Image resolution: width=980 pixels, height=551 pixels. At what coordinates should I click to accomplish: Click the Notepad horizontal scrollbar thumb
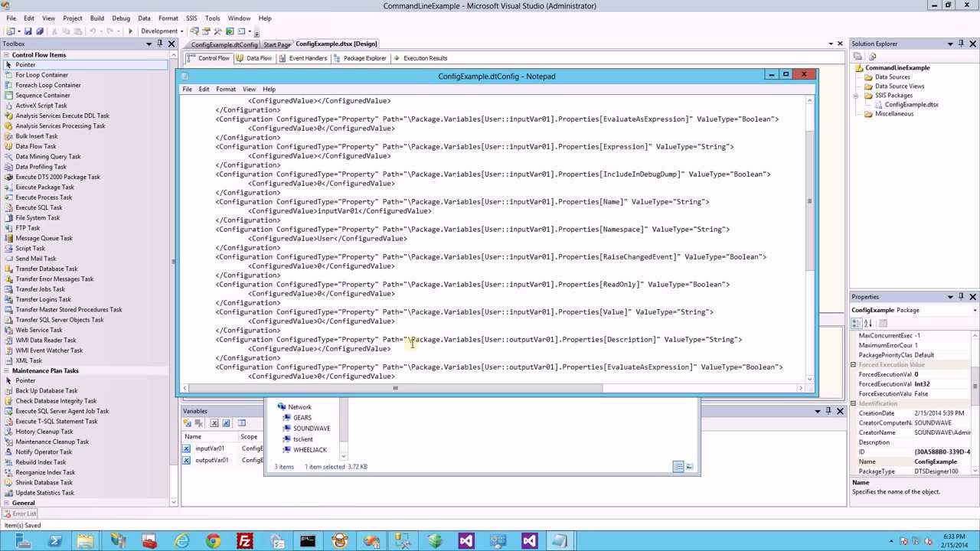tap(395, 388)
